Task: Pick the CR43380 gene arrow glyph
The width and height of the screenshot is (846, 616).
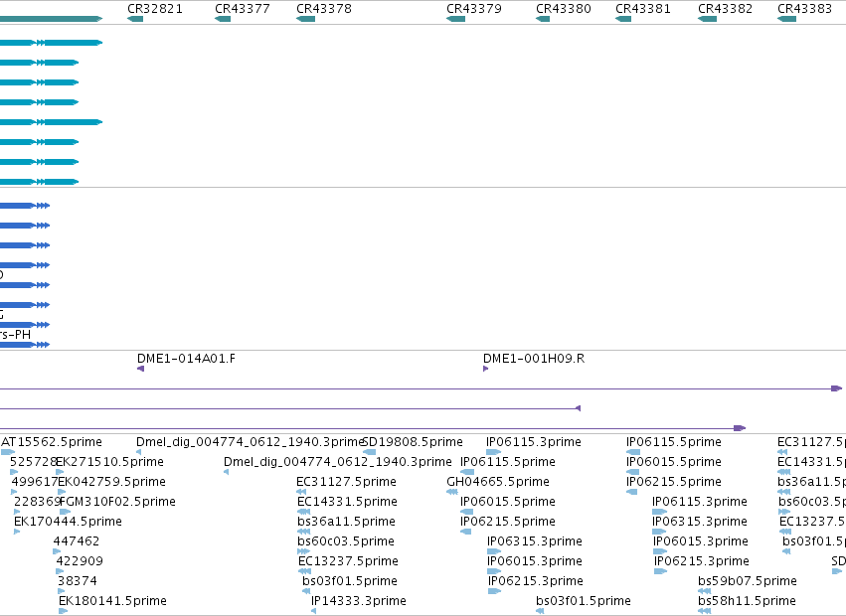Action: 543,19
